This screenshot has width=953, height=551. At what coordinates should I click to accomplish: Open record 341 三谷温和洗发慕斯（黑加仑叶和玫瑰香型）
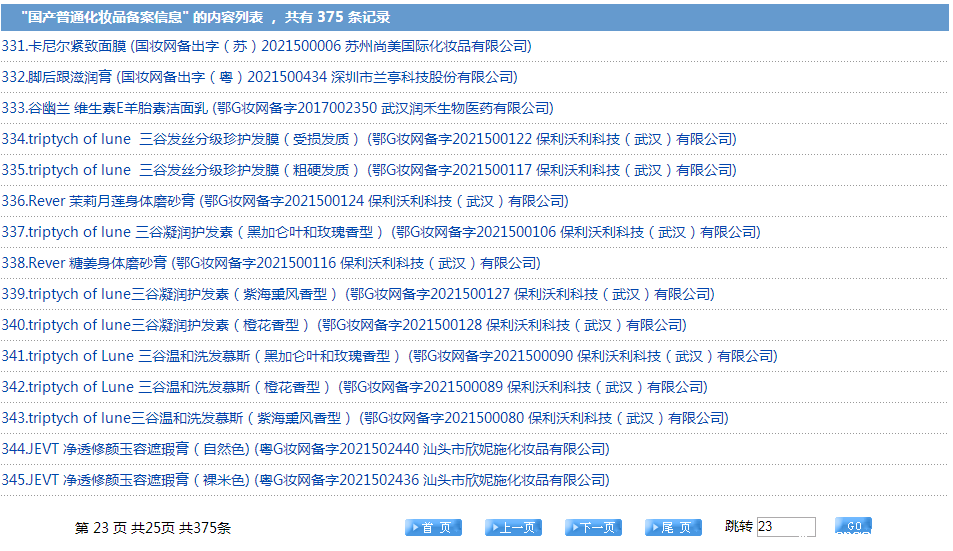tap(390, 356)
